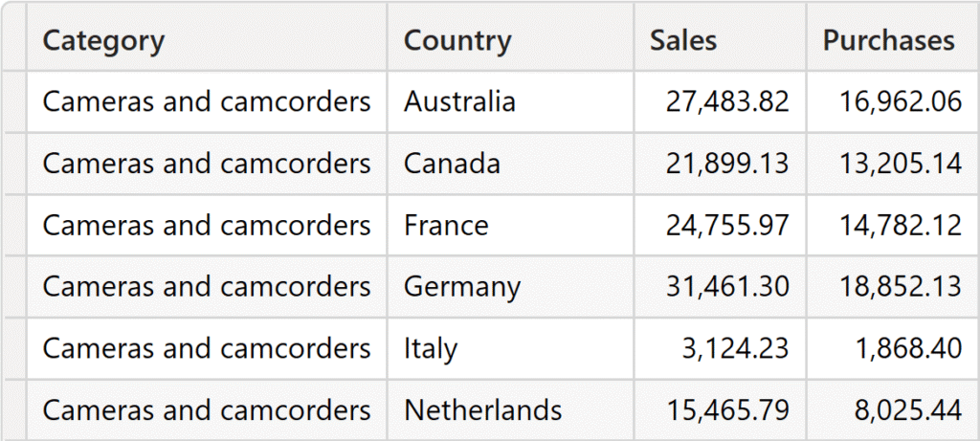The width and height of the screenshot is (980, 441).
Task: Click the Category column header
Action: (103, 40)
